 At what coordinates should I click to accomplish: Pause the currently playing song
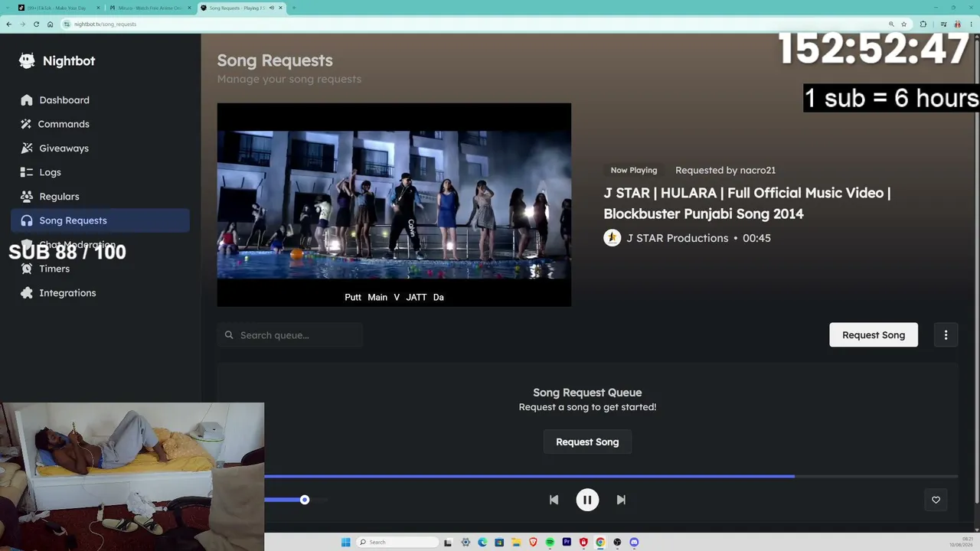click(587, 500)
